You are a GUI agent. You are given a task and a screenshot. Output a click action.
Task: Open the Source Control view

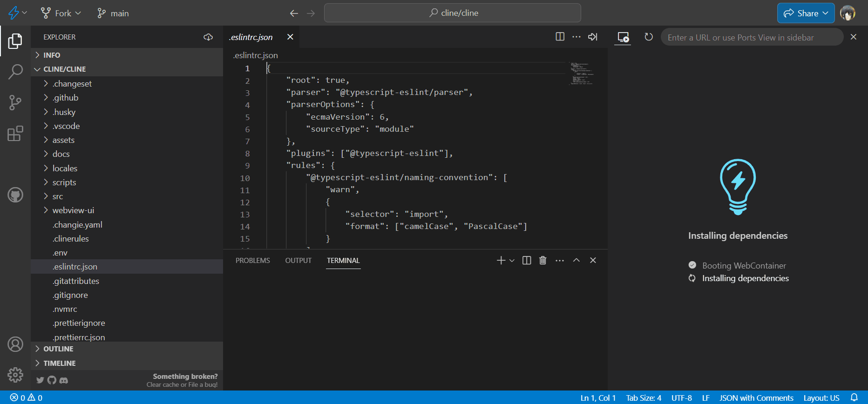coord(15,102)
